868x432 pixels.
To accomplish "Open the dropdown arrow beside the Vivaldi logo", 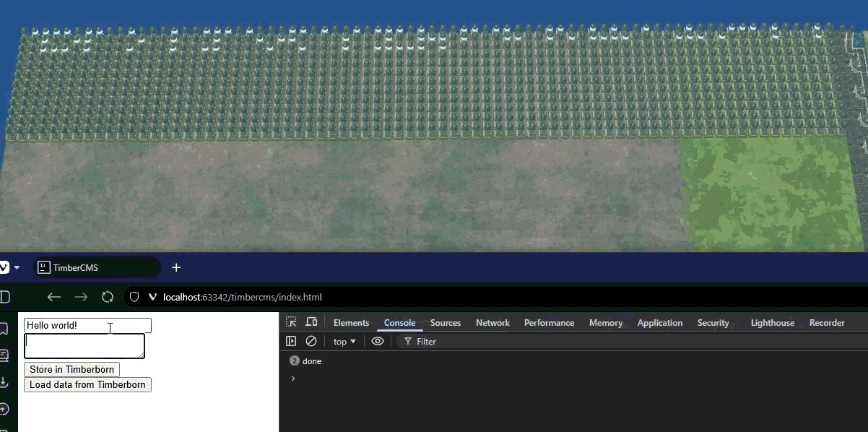I will [17, 267].
